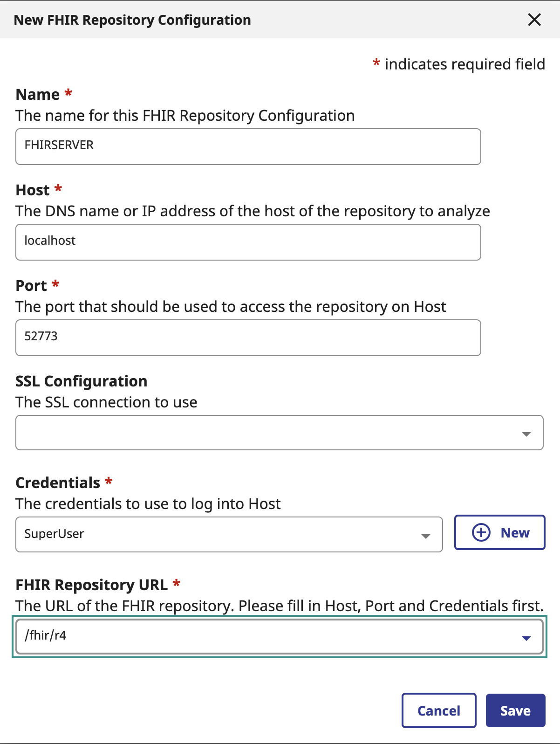The width and height of the screenshot is (560, 744).
Task: Open the Credentials dropdown showing SuperUser
Action: pos(229,534)
